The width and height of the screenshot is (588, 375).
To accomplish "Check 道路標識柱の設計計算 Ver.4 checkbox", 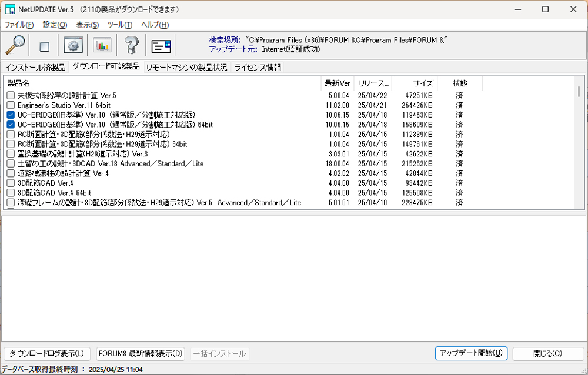I will click(x=11, y=173).
